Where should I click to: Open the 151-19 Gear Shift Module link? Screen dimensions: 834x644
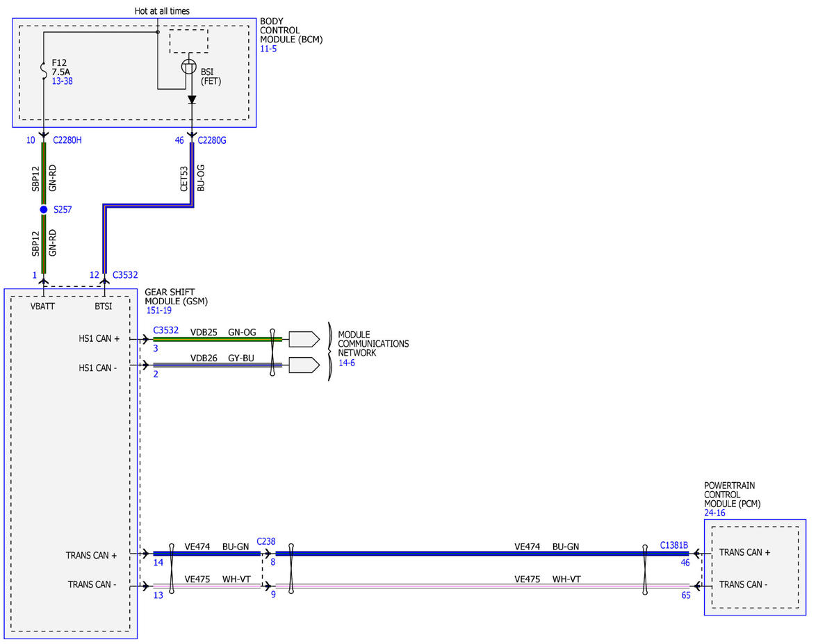coord(159,311)
